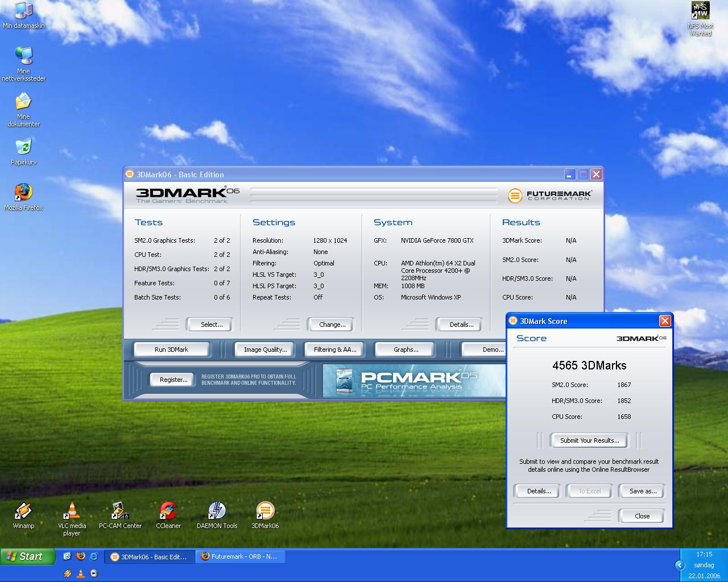Open Image Quality... tool
This screenshot has height=582, width=728.
pyautogui.click(x=265, y=350)
